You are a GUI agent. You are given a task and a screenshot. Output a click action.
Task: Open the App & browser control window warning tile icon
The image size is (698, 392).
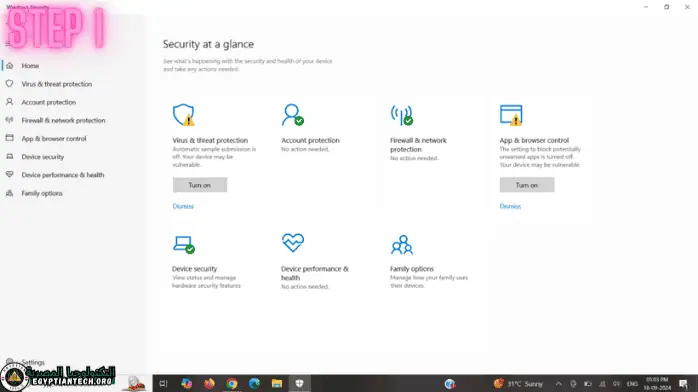click(511, 115)
